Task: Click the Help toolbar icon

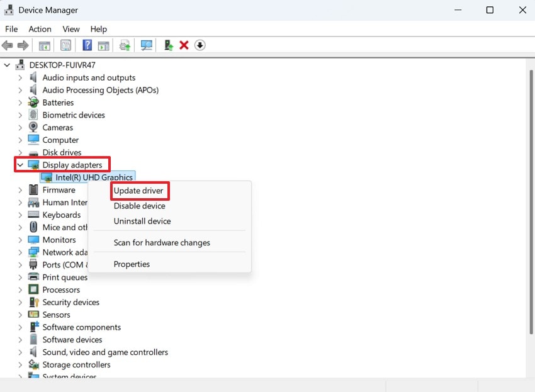Action: click(x=87, y=45)
